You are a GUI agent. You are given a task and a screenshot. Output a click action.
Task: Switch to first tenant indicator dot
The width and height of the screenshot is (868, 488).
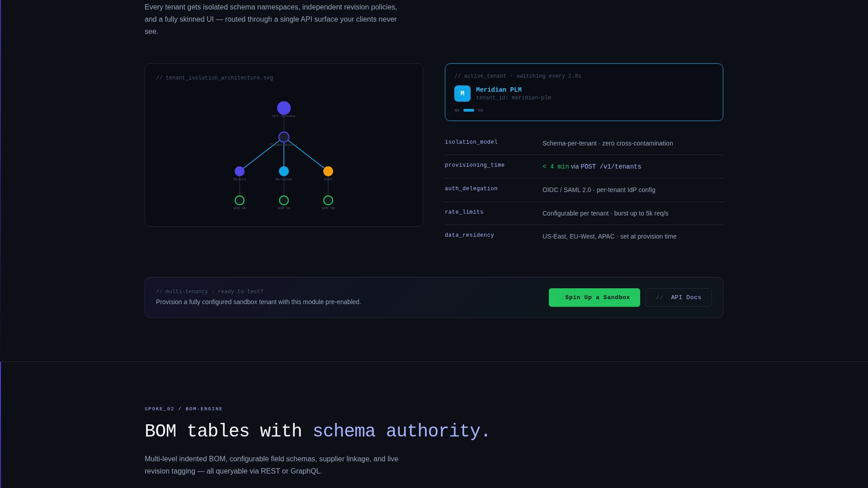pos(457,110)
